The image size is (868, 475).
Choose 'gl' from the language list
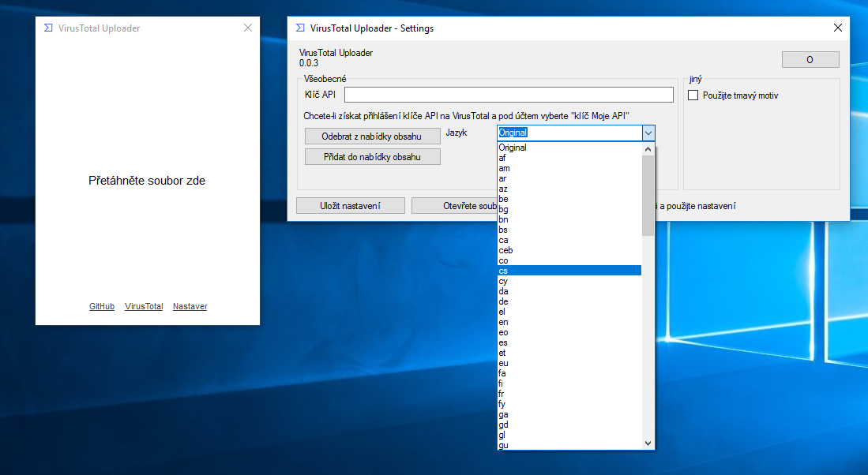pos(569,435)
